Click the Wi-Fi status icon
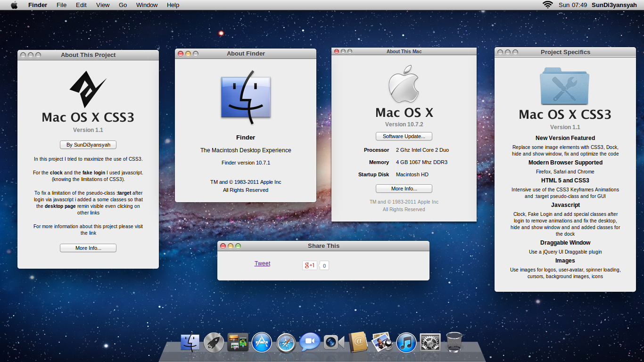This screenshot has width=644, height=362. click(547, 5)
